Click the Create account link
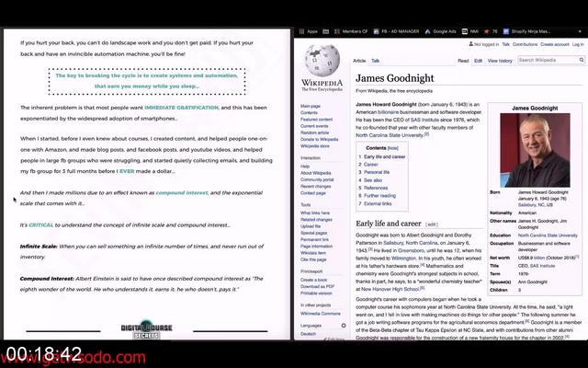The image size is (588, 368). (555, 44)
